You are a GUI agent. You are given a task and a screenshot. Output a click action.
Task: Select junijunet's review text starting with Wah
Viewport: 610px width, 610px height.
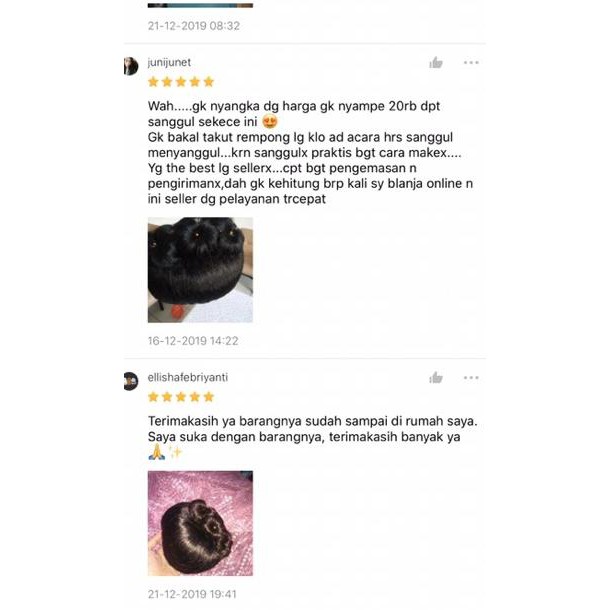(x=310, y=152)
